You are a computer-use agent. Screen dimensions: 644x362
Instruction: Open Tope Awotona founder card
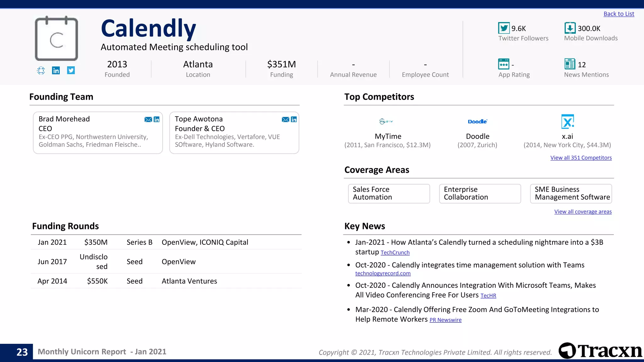coord(234,133)
